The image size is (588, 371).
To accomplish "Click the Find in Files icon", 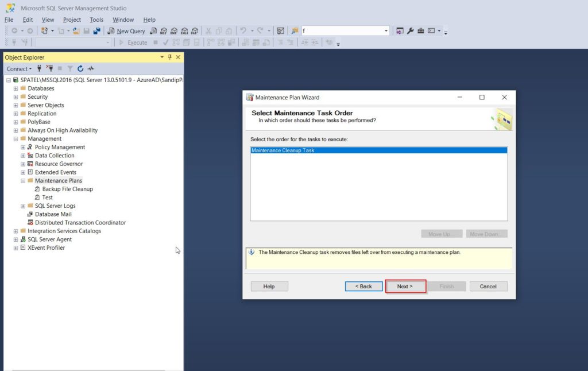I will coord(295,31).
